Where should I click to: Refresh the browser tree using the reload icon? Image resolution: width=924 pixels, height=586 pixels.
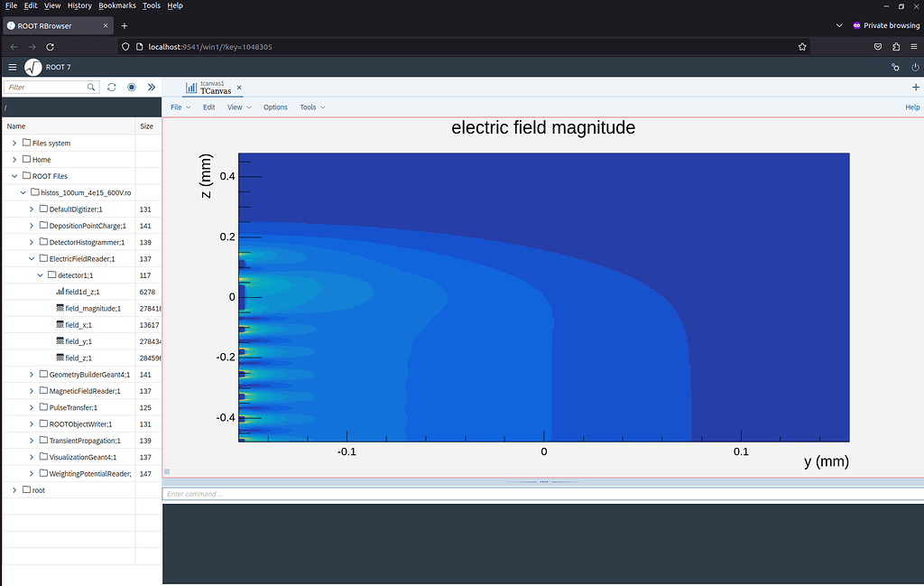111,87
